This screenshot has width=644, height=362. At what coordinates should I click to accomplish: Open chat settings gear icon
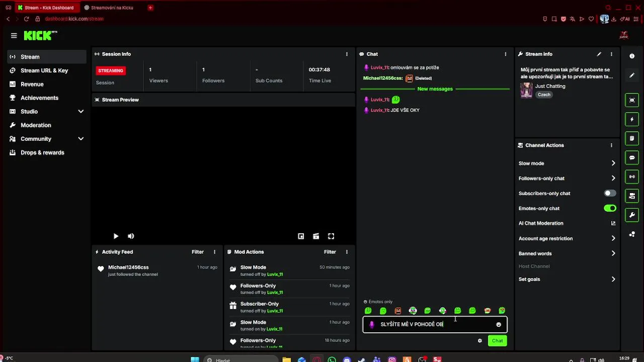[480, 341]
